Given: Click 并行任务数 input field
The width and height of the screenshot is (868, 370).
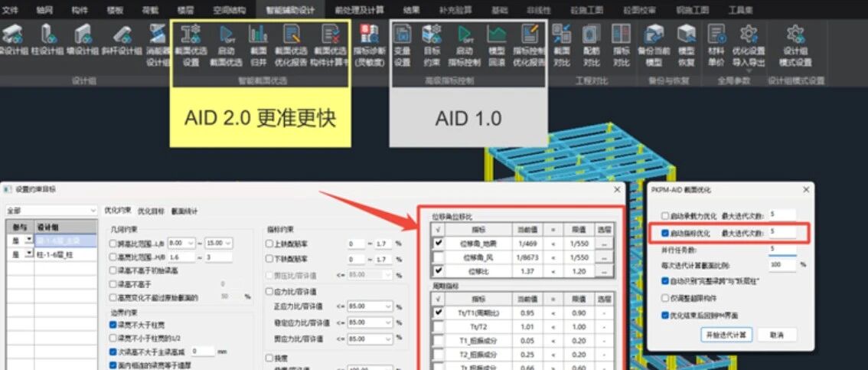Looking at the screenshot, I should (x=782, y=249).
